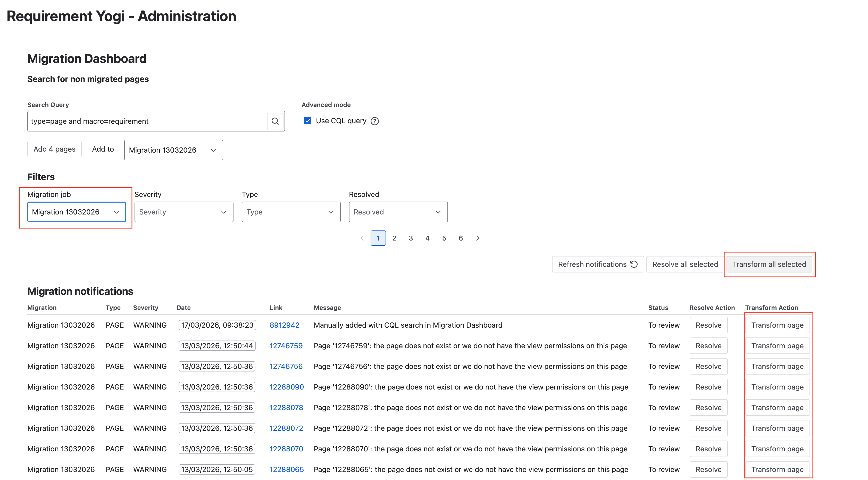This screenshot has height=480, width=868.
Task: Transform page for notification 12288090
Action: [x=777, y=387]
